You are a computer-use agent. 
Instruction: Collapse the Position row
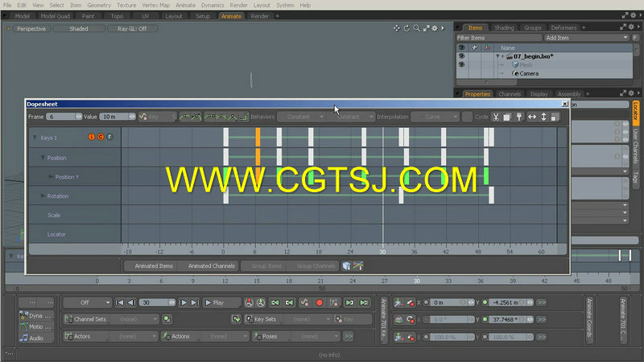43,158
